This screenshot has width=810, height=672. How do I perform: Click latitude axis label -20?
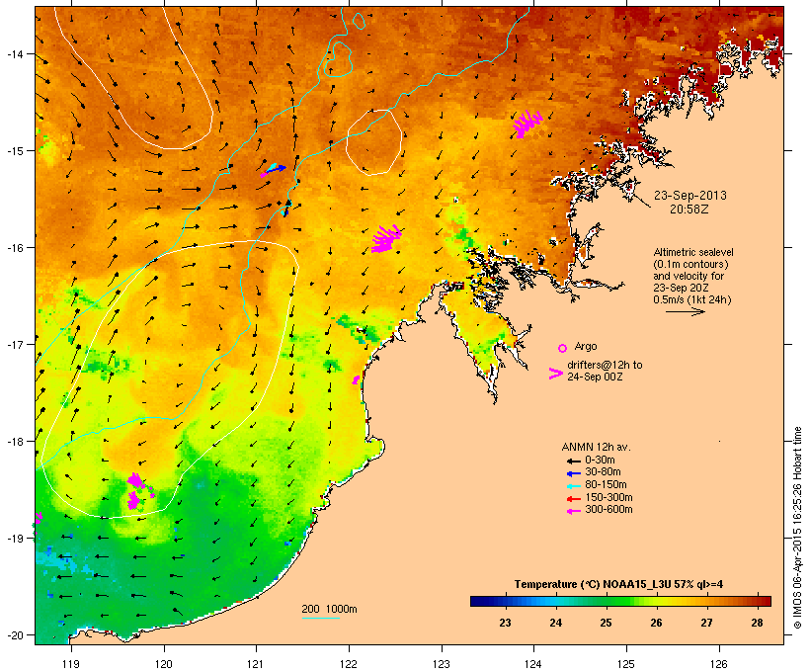[x=14, y=634]
